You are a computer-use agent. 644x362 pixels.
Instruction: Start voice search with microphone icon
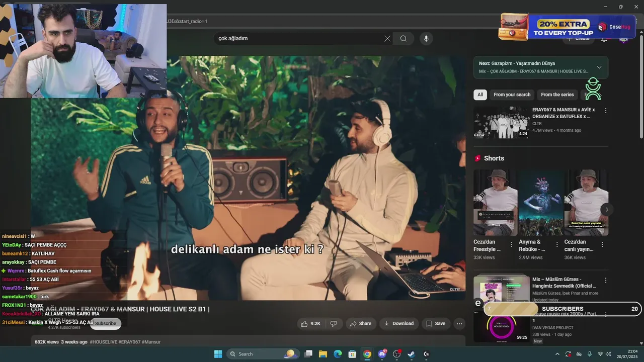point(426,39)
